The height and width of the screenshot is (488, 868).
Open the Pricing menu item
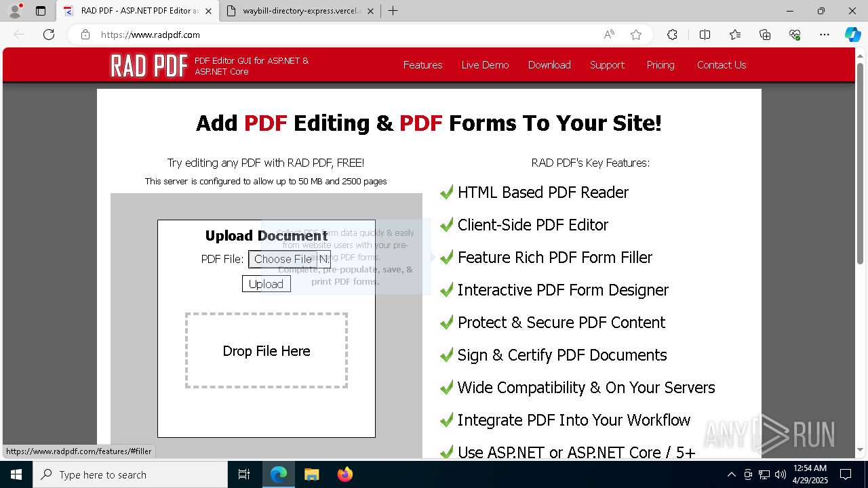[660, 65]
